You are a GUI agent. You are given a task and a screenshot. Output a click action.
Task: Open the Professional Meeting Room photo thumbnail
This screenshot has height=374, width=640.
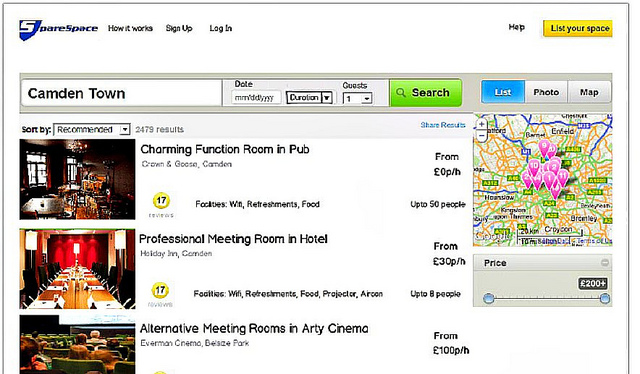(77, 269)
